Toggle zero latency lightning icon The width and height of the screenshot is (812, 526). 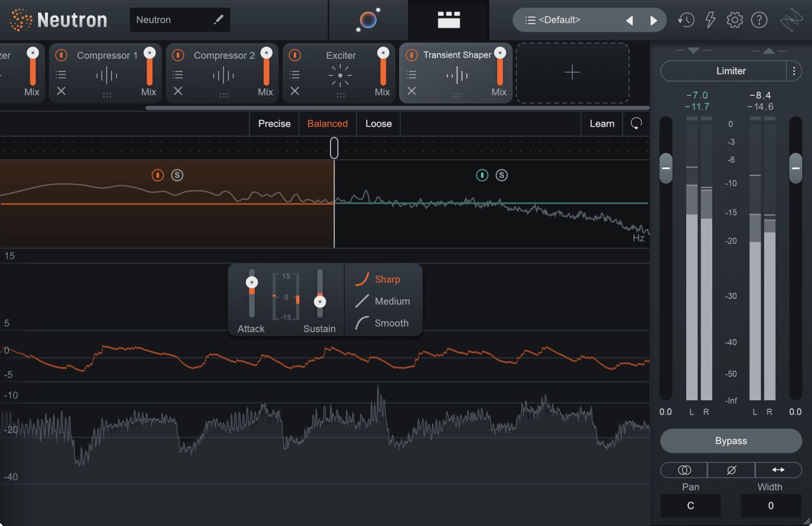[x=710, y=20]
